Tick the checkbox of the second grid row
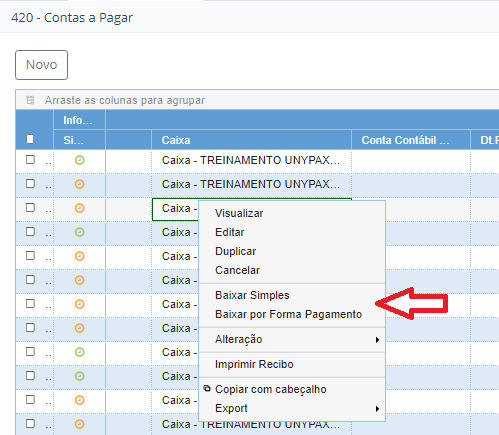The image size is (499, 435). tap(30, 184)
